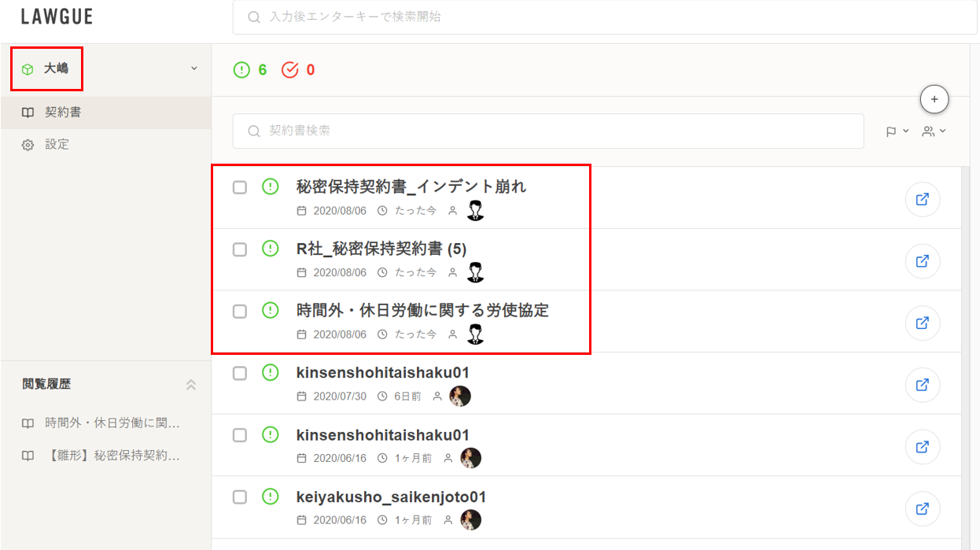Open the flag filter dropdown
This screenshot has height=550, width=980.
[x=897, y=131]
